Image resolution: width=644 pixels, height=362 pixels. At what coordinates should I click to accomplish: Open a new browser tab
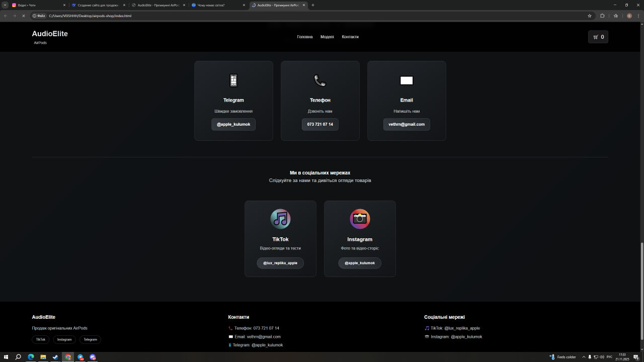point(313,5)
